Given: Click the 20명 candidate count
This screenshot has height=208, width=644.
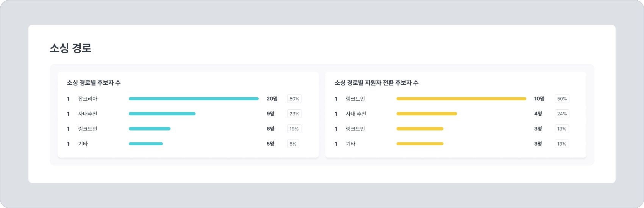Looking at the screenshot, I should pos(272,99).
